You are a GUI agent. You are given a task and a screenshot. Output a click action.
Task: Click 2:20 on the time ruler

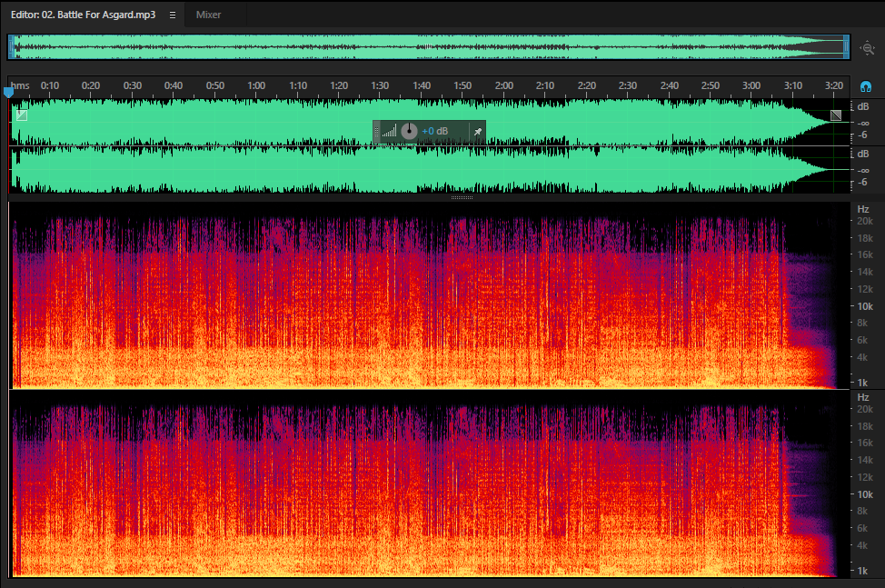click(586, 85)
